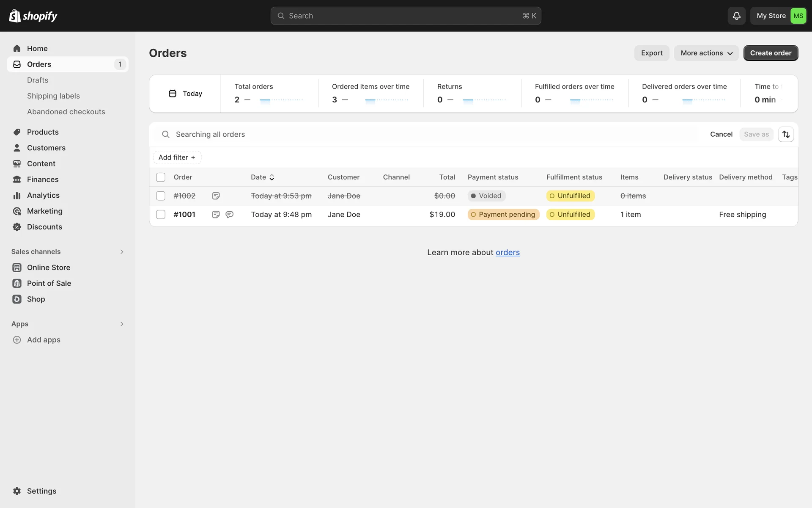
Task: Open the More actions dropdown
Action: [x=706, y=53]
